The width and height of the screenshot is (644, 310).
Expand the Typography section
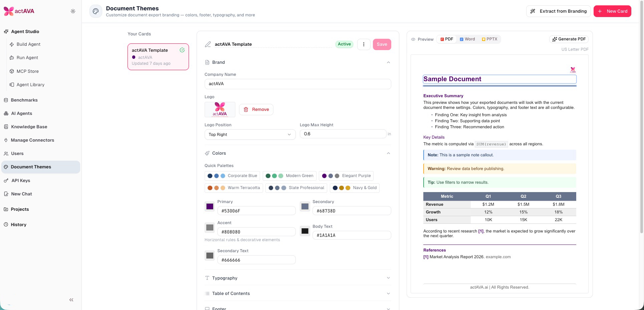[x=297, y=278]
